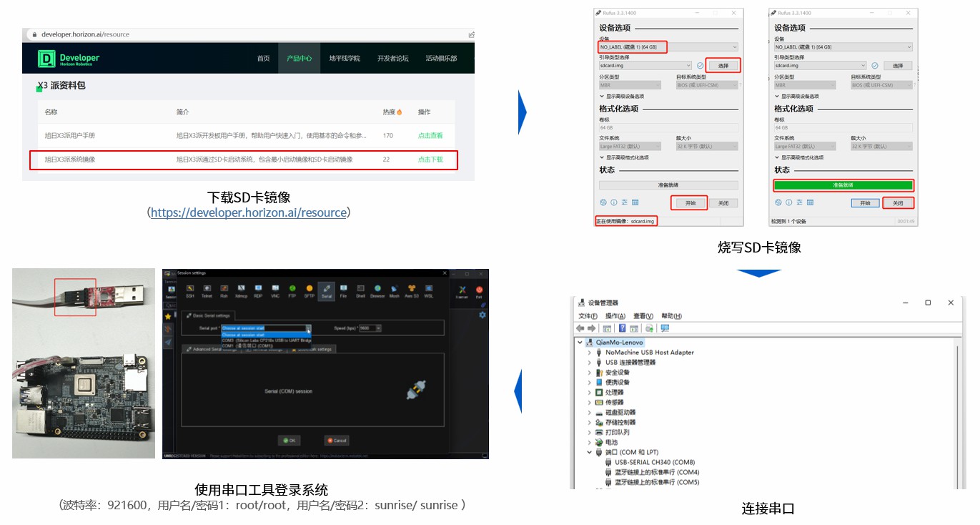Image resolution: width=980 pixels, height=525 pixels.
Task: Open 开发者论坛 navigation item
Action: (393, 59)
